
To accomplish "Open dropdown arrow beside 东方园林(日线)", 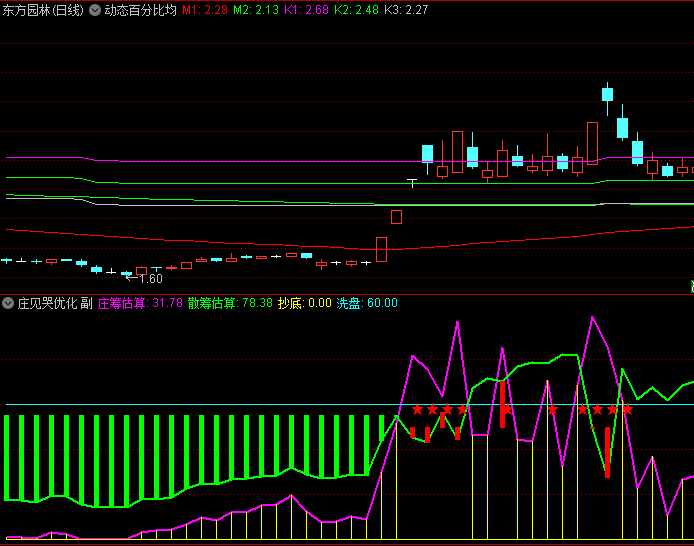I will tap(95, 10).
